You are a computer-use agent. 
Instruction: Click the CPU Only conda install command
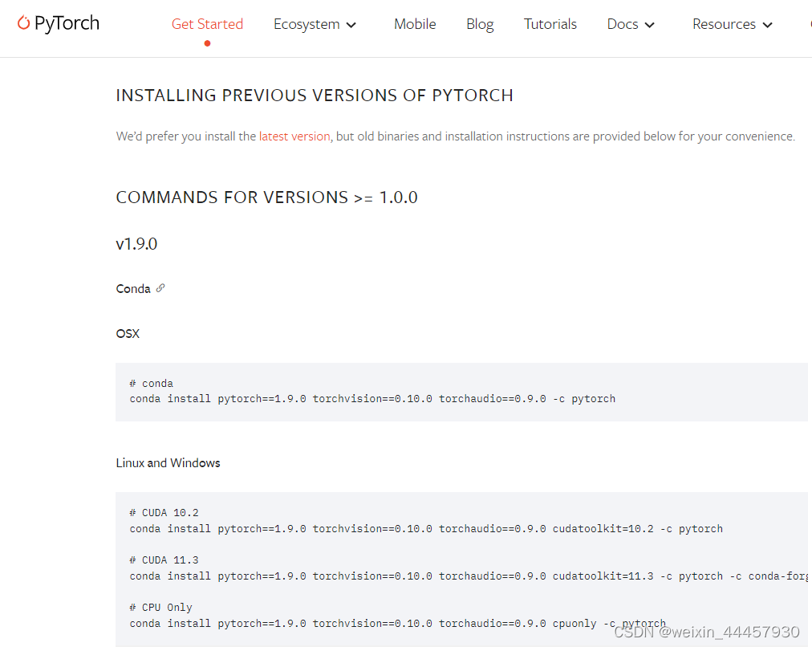click(398, 624)
